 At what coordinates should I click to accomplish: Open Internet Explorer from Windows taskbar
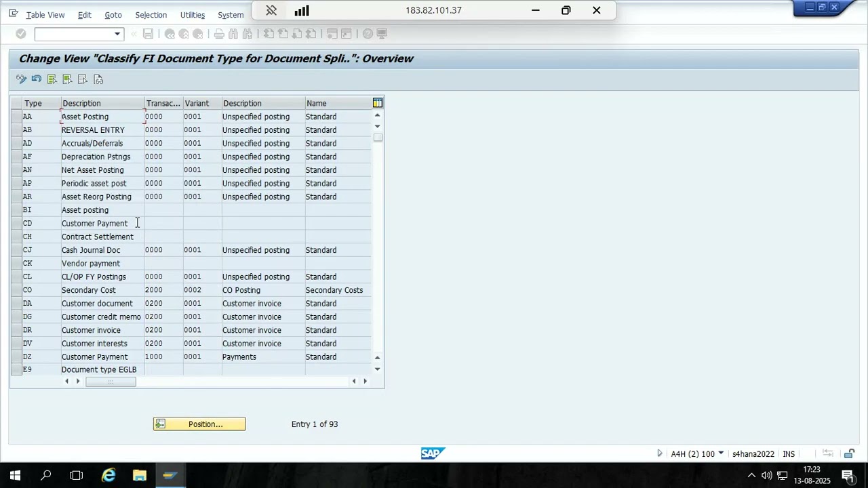coord(108,476)
